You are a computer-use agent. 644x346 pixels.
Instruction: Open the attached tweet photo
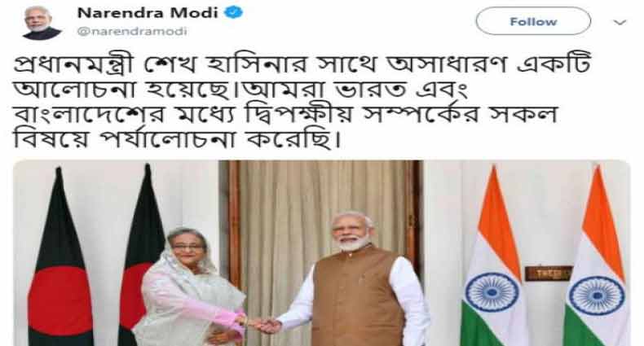click(x=321, y=253)
